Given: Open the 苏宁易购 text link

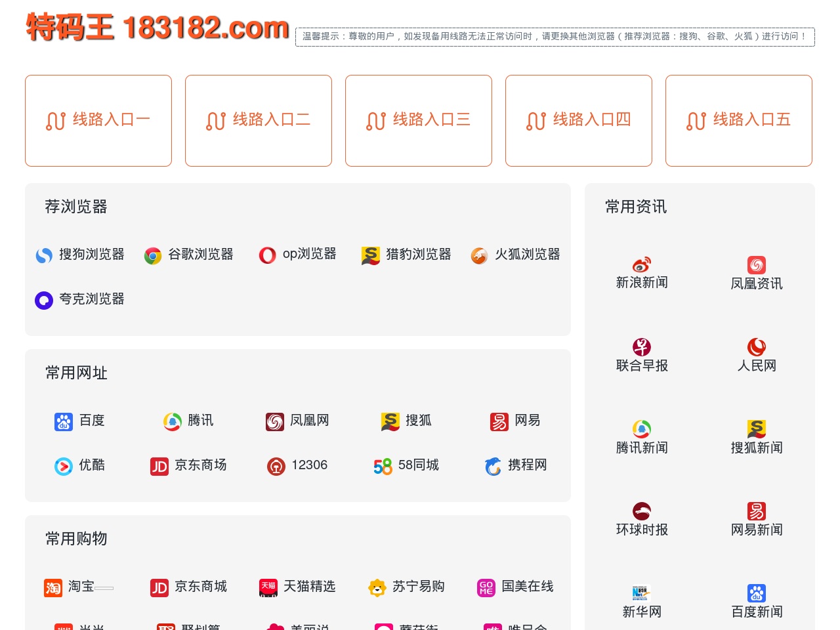Looking at the screenshot, I should click(x=419, y=586).
